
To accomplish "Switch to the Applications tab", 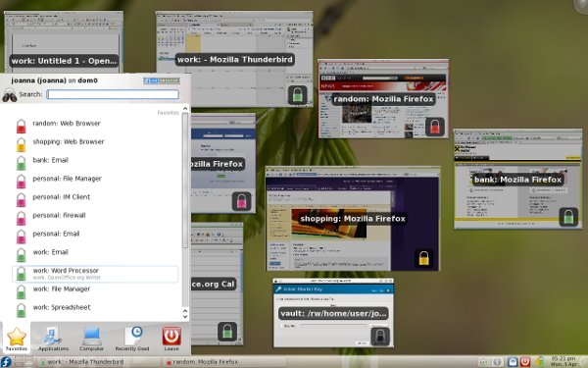I will [x=53, y=338].
